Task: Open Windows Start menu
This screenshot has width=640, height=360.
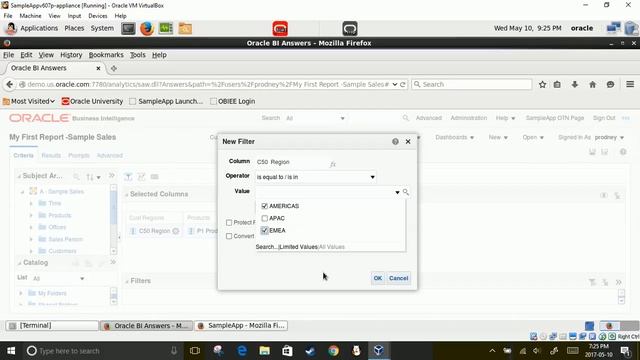Action: coord(11,351)
